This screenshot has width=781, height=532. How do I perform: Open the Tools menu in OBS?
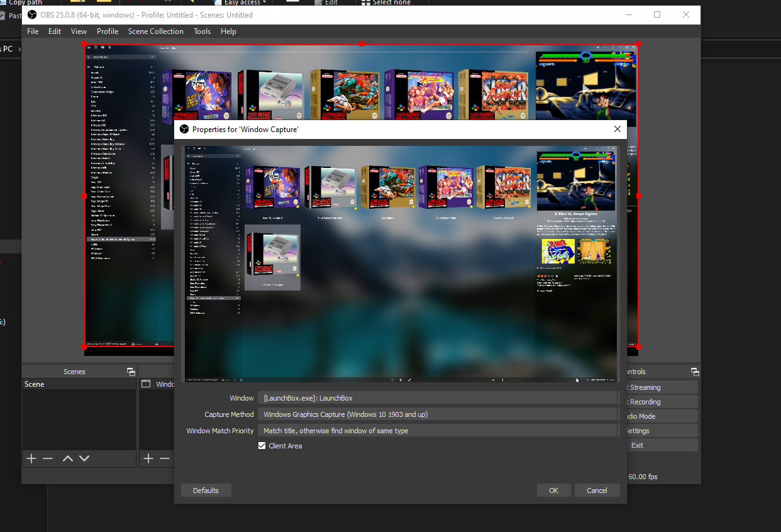tap(202, 31)
